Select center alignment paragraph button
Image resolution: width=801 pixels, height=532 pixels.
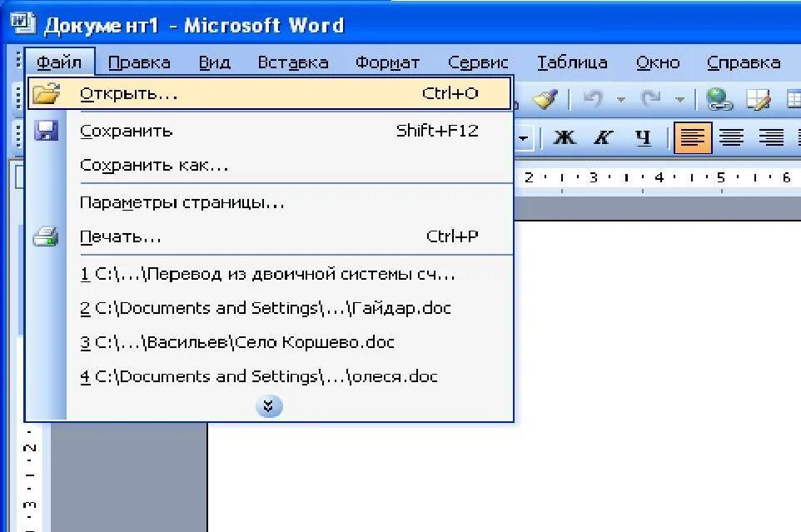pos(731,137)
